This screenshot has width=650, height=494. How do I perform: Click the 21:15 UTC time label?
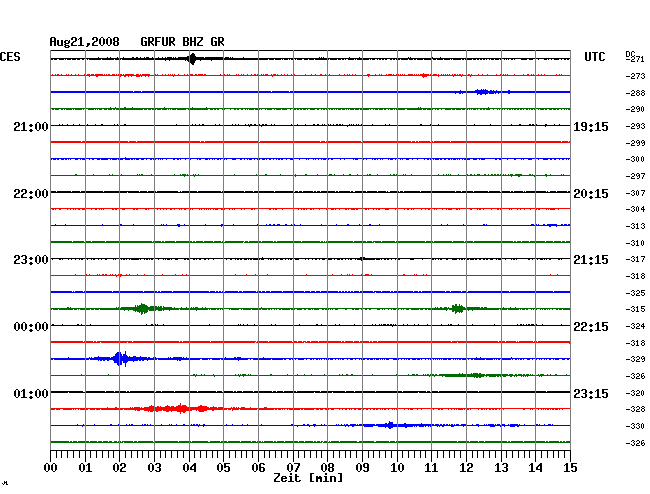point(591,260)
